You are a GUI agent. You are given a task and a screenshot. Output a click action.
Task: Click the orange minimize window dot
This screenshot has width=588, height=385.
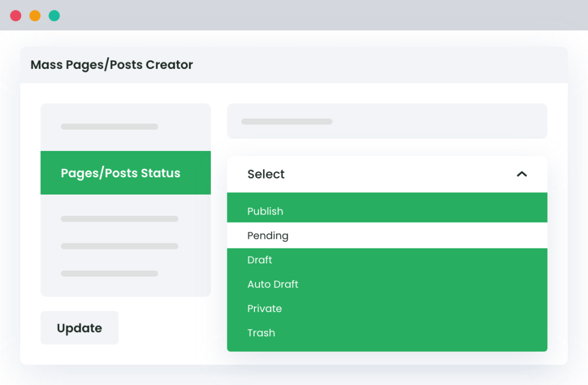tap(35, 15)
